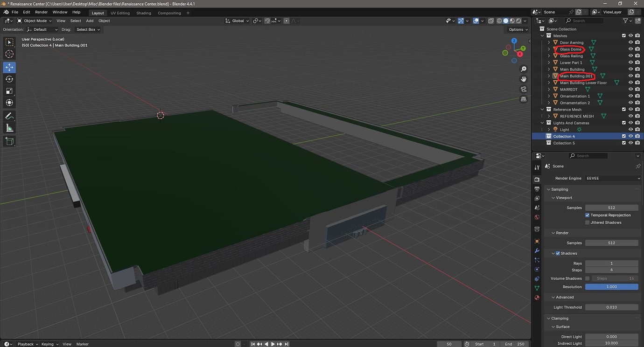Activate the Transform tool
This screenshot has height=347, width=644.
point(9,103)
